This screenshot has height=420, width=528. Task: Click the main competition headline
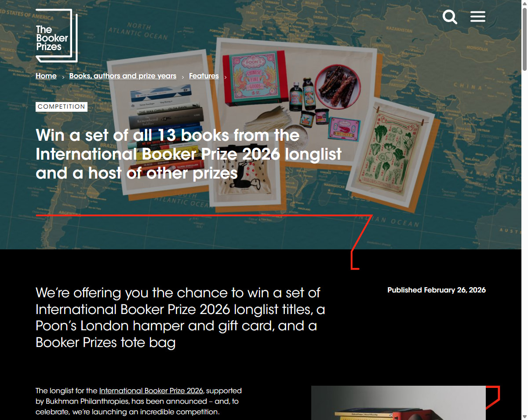[189, 154]
